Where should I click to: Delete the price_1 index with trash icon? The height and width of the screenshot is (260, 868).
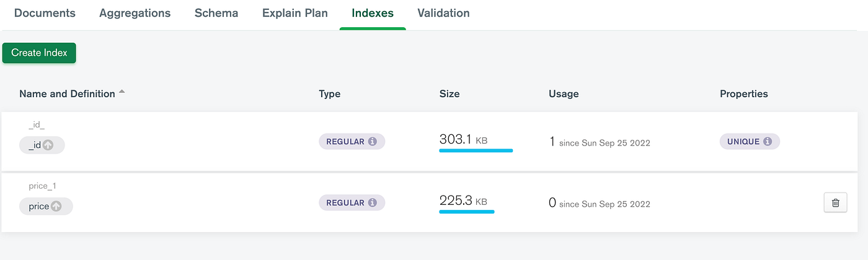point(835,202)
